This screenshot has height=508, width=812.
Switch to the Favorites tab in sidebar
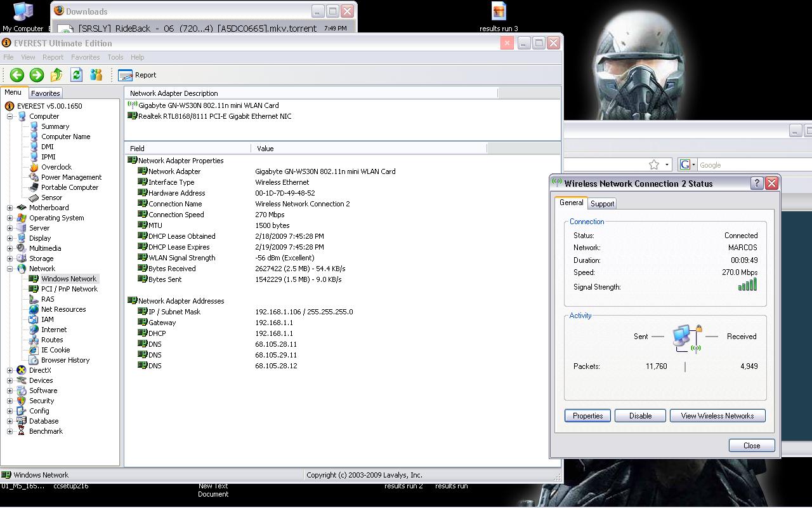pos(46,93)
